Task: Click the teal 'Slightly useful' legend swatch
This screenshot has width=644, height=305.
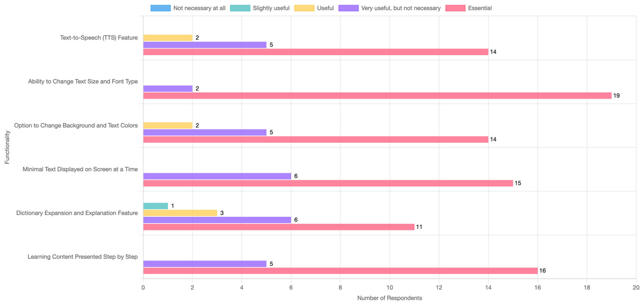Action: pyautogui.click(x=240, y=8)
